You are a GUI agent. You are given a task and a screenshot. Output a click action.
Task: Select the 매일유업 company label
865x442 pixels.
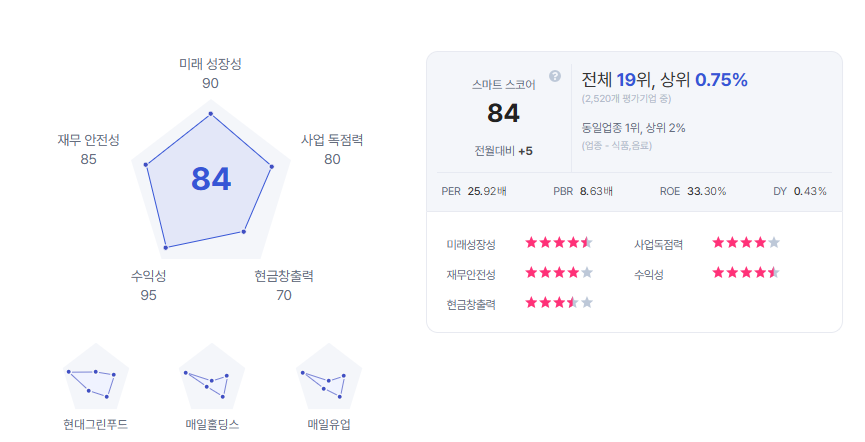(329, 424)
